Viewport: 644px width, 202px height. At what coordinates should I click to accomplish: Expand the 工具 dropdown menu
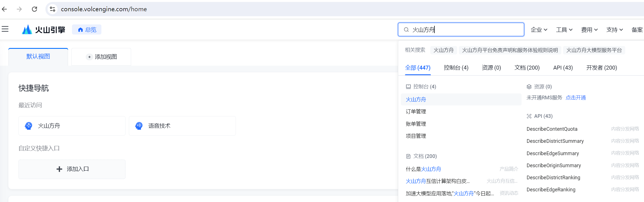pos(564,30)
